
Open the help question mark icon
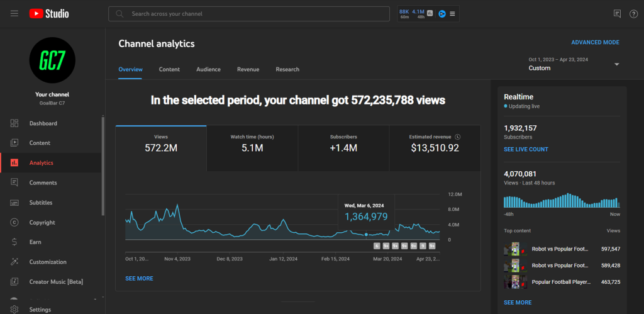(634, 14)
